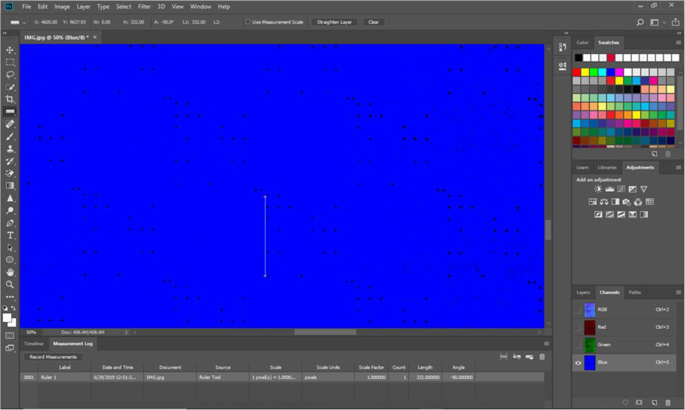Image resolution: width=685 pixels, height=410 pixels.
Task: Show the Red channel visibility
Action: tap(579, 327)
